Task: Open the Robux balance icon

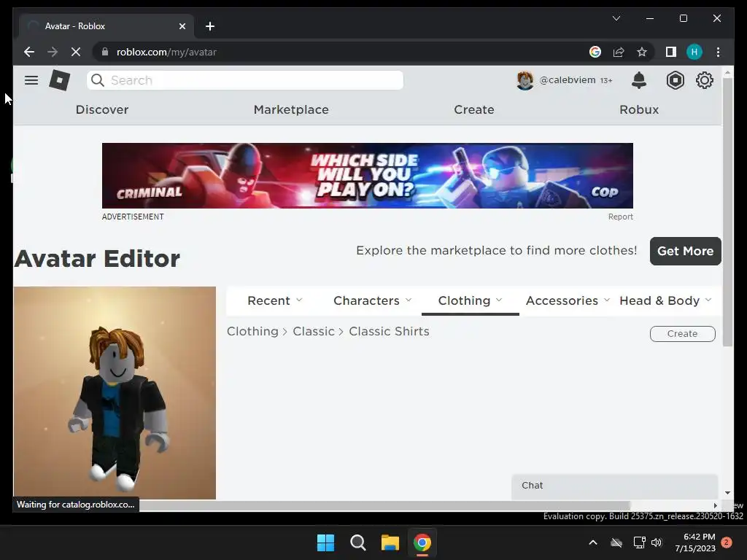Action: (675, 80)
